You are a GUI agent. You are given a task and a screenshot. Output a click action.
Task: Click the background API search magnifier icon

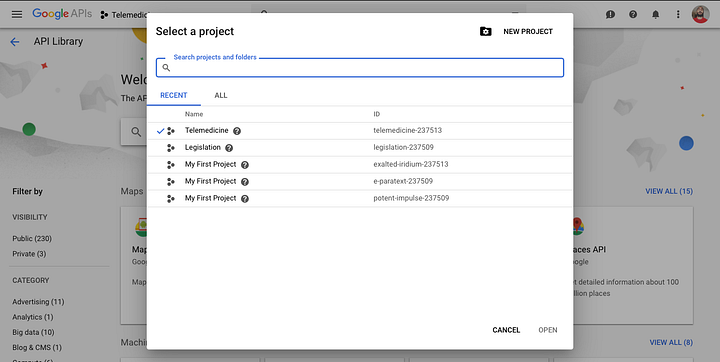(136, 132)
